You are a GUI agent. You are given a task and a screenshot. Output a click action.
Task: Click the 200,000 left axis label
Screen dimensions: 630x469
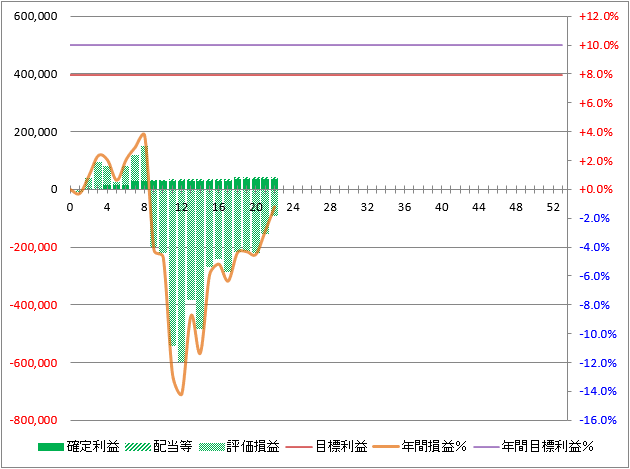tap(35, 132)
